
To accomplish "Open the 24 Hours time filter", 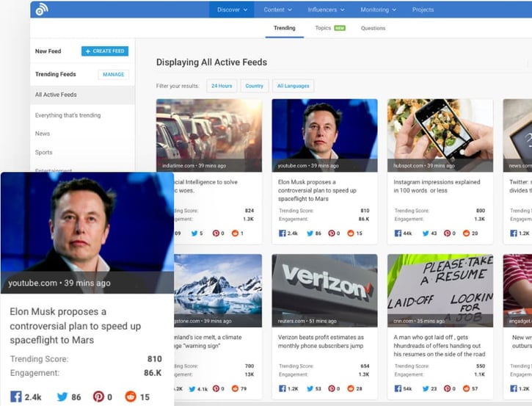I will coord(222,86).
